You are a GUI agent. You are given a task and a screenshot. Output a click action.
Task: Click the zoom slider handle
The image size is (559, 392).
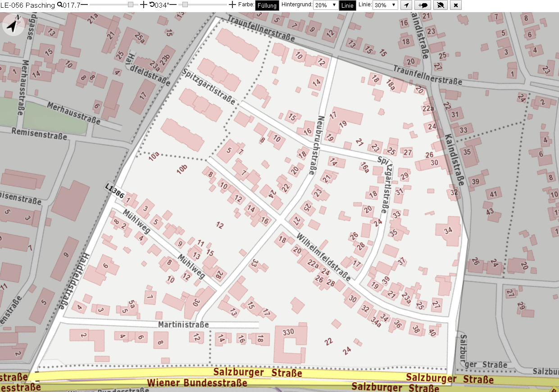[131, 5]
